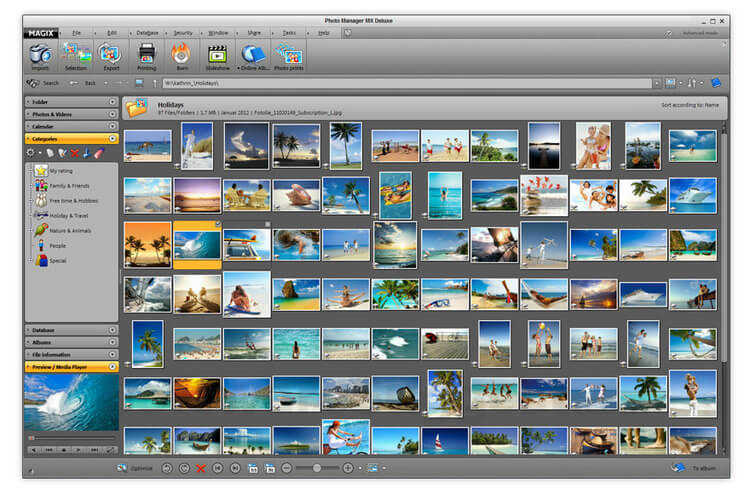
Task: Open the Tasks menu
Action: tap(289, 33)
